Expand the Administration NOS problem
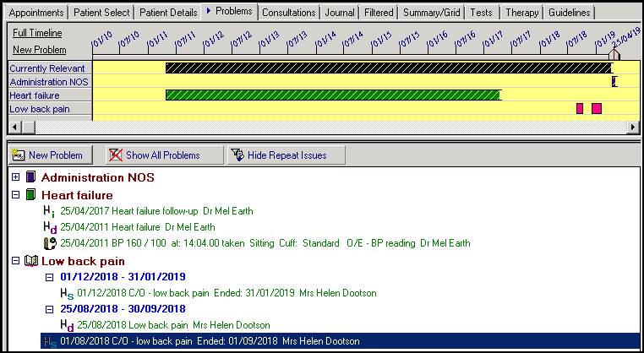 pos(16,178)
